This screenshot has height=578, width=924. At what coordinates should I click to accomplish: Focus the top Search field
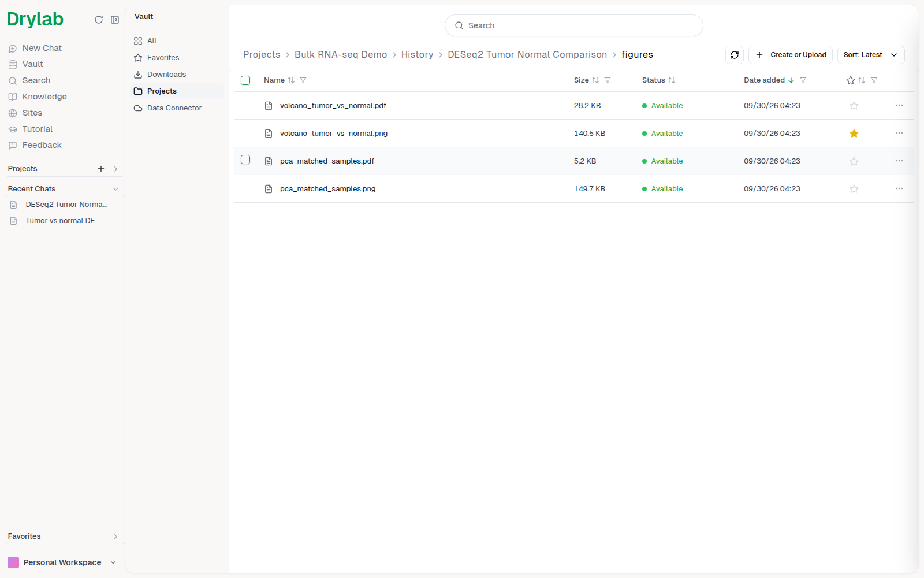[574, 25]
